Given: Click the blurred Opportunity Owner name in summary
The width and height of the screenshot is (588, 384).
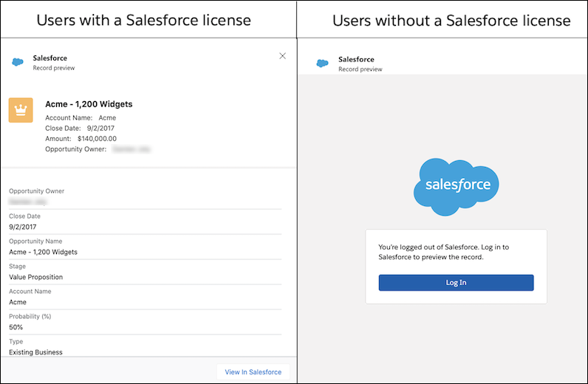Looking at the screenshot, I should click(131, 149).
